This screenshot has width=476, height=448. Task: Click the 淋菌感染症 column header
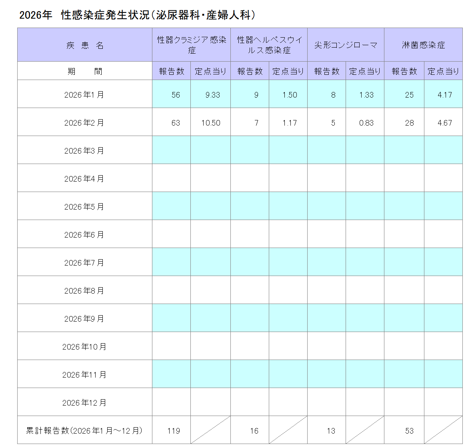point(423,45)
